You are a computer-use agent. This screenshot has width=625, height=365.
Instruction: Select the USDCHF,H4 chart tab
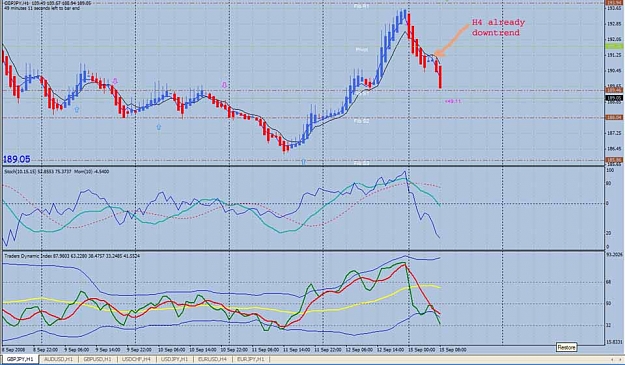pyautogui.click(x=136, y=359)
